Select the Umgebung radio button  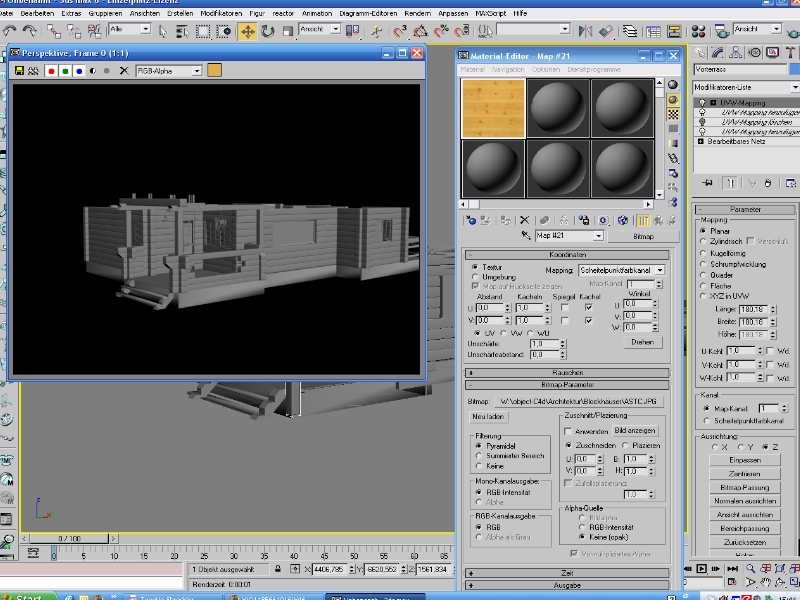click(474, 277)
